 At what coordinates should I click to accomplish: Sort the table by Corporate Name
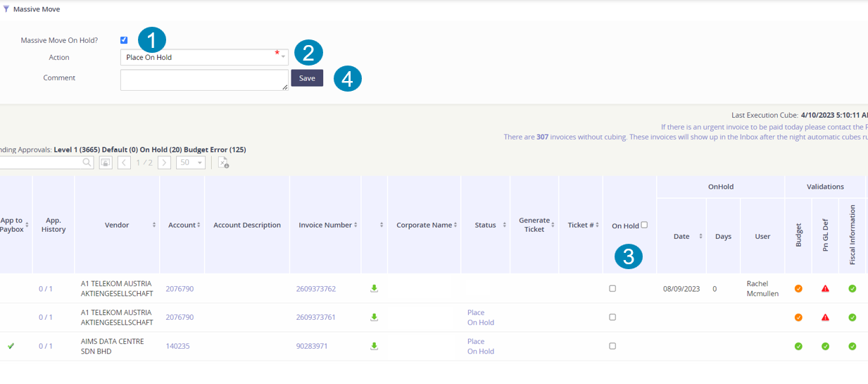456,225
